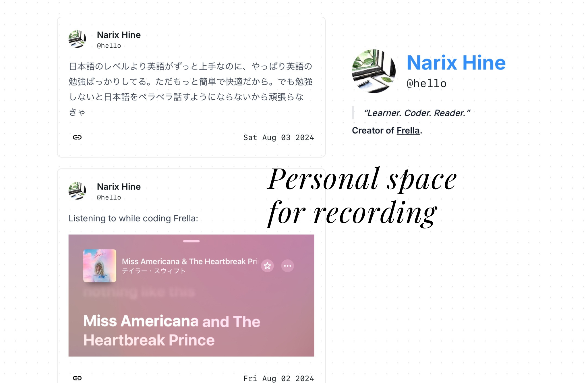Viewport: 588px width, 383px height.
Task: Click the quote "Learner. Coder. Reader."
Action: pyautogui.click(x=417, y=113)
